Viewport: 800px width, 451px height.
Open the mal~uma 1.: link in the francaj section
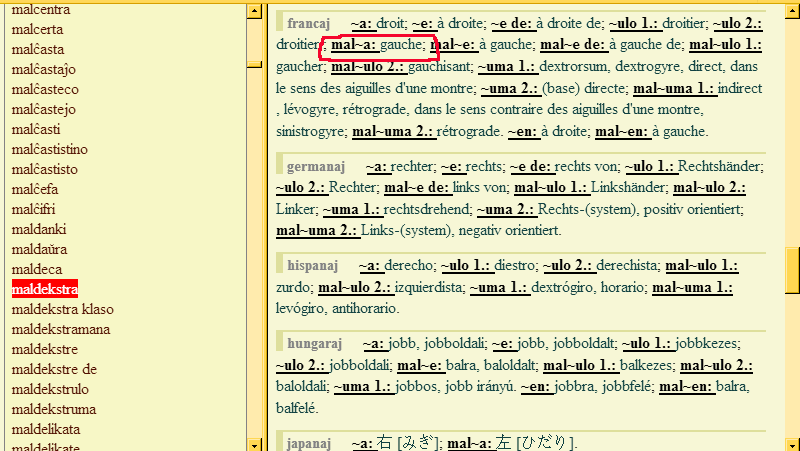pyautogui.click(x=674, y=88)
